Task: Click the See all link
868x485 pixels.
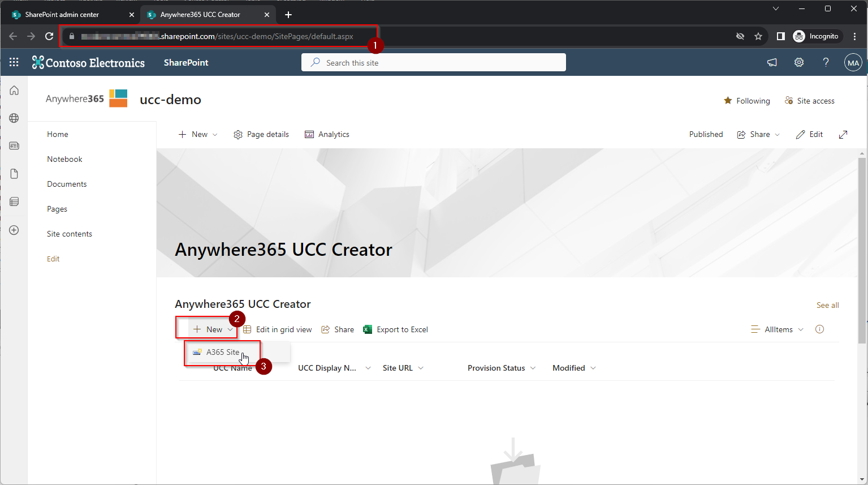Action: [x=827, y=305]
